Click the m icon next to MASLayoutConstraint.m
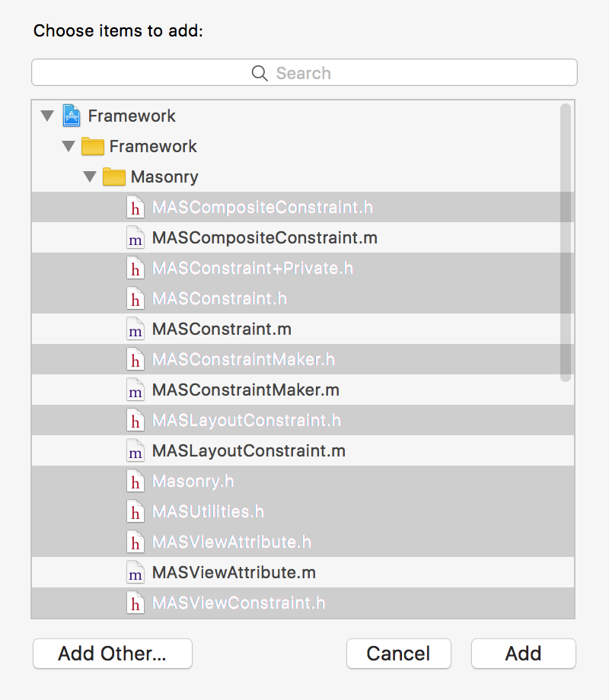The height and width of the screenshot is (700, 609). (135, 451)
